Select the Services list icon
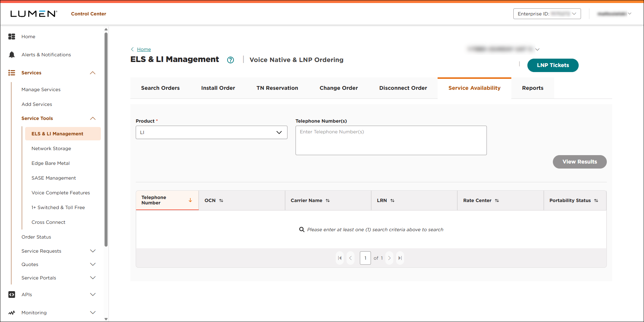This screenshot has width=644, height=322. 12,73
